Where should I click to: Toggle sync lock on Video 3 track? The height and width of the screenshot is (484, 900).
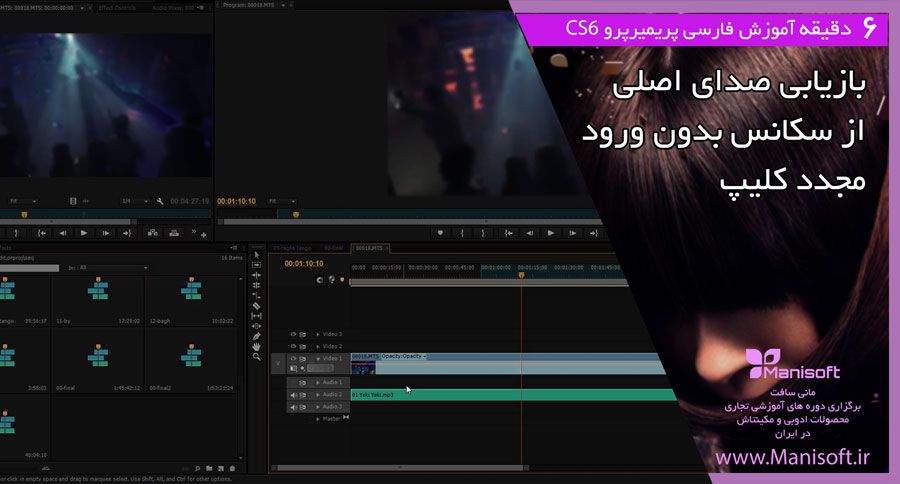(x=302, y=334)
